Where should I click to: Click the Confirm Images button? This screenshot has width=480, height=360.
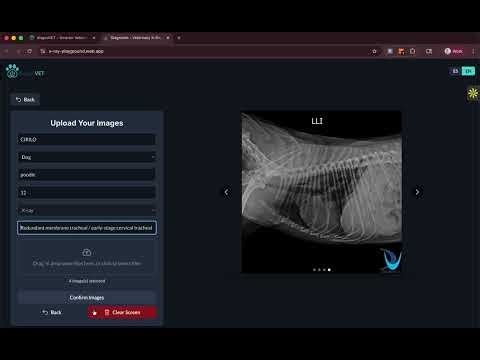[87, 297]
